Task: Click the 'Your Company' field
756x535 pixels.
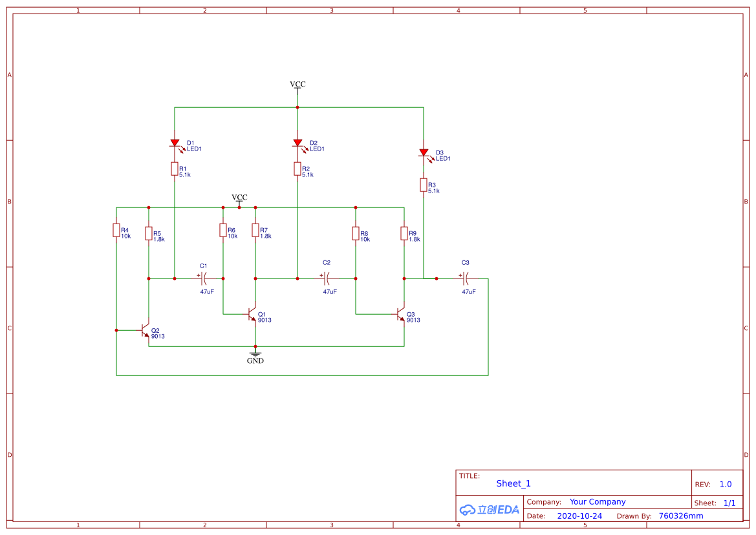Action: pyautogui.click(x=598, y=502)
